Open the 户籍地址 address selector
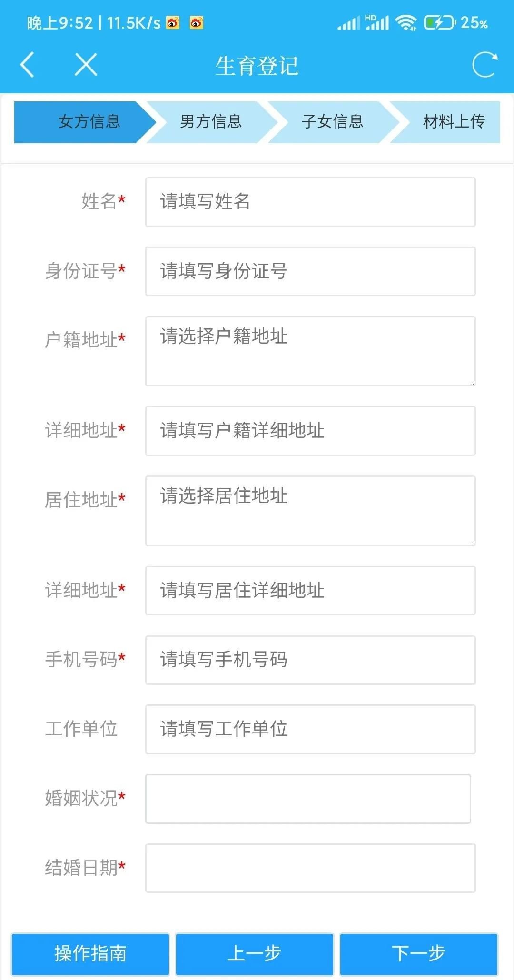514x980 pixels. point(310,351)
